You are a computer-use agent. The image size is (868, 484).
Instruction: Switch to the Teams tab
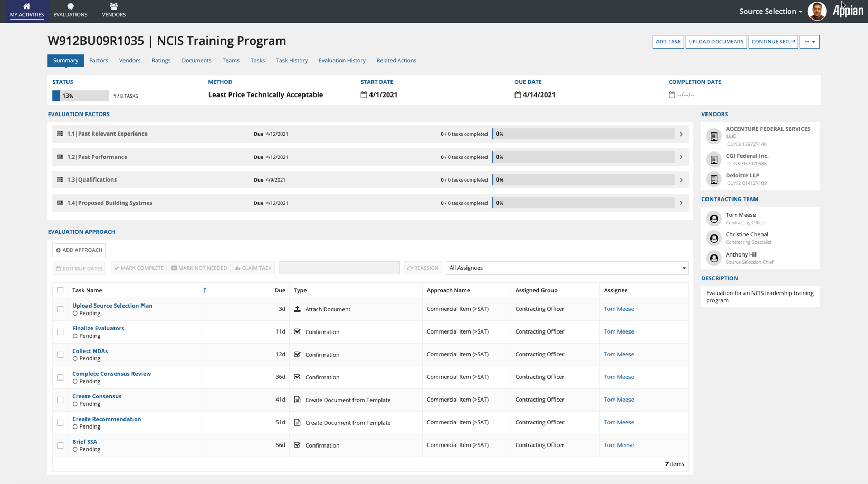(x=231, y=61)
